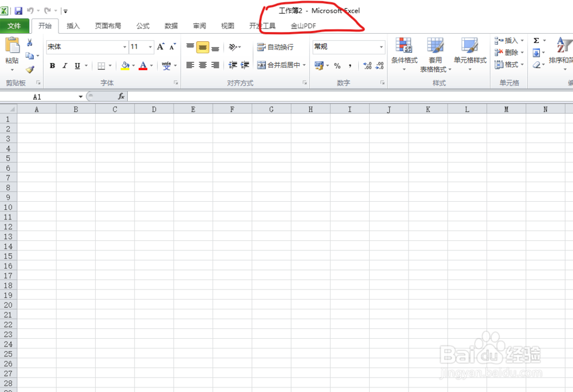
Task: Open 单元格样式 cell styles
Action: pos(470,54)
